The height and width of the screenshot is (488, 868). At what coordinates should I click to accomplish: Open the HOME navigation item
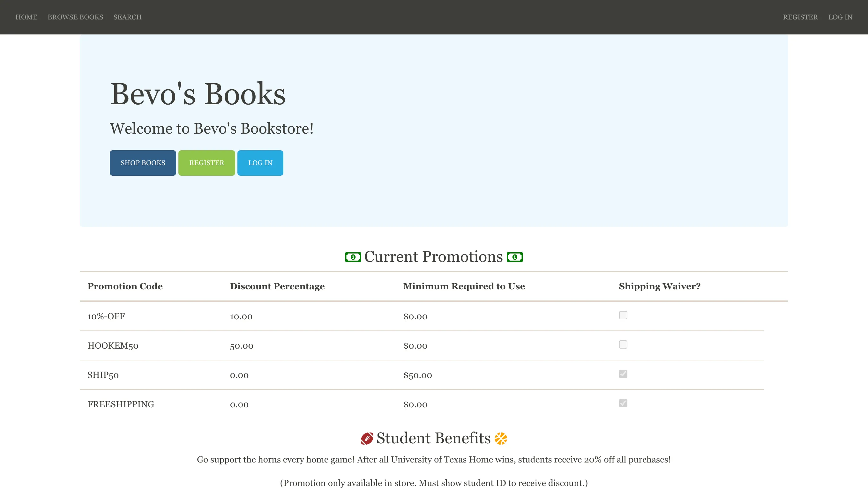26,17
